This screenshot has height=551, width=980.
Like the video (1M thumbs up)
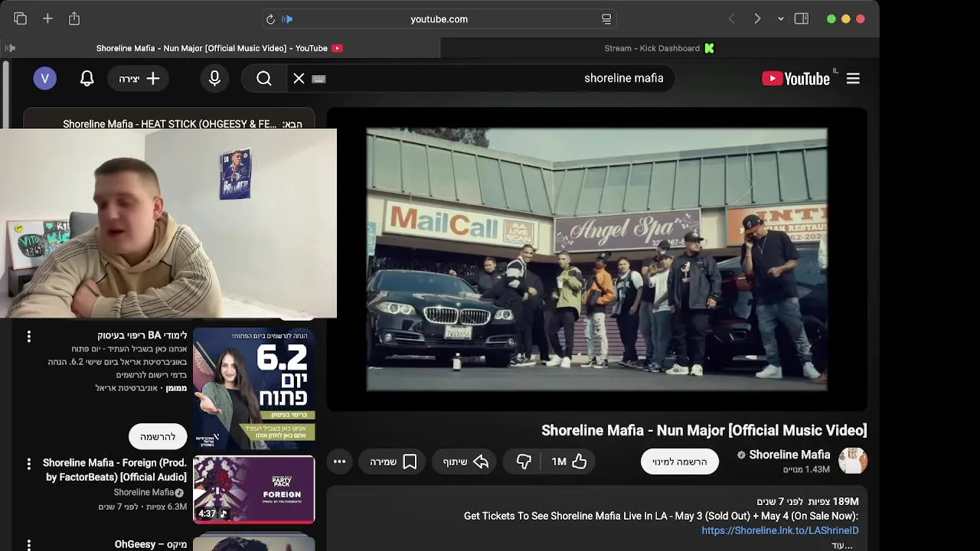[569, 461]
